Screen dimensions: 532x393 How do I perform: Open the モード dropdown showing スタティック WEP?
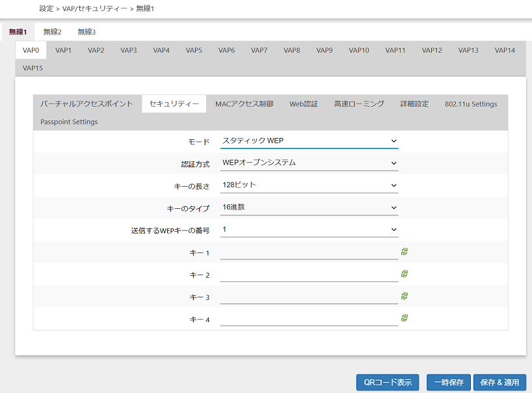pos(309,141)
